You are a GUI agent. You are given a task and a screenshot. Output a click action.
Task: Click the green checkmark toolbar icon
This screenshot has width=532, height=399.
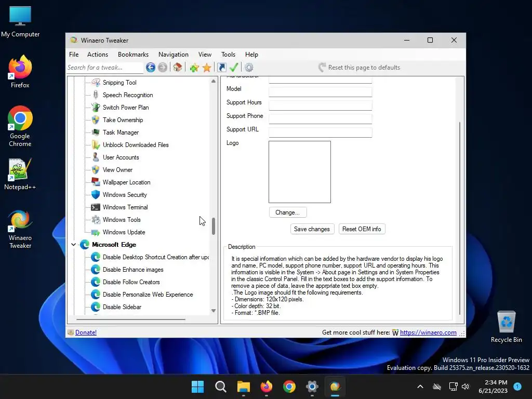coord(234,68)
